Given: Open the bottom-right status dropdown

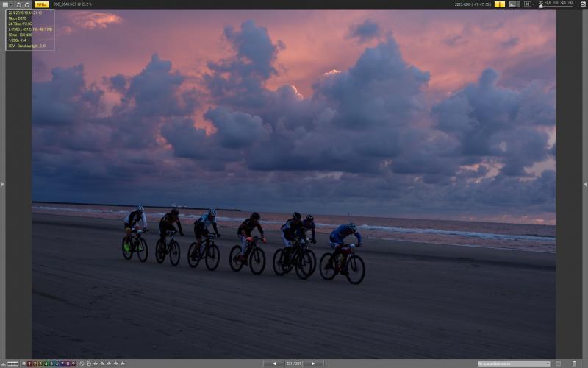Looking at the screenshot, I should [514, 364].
